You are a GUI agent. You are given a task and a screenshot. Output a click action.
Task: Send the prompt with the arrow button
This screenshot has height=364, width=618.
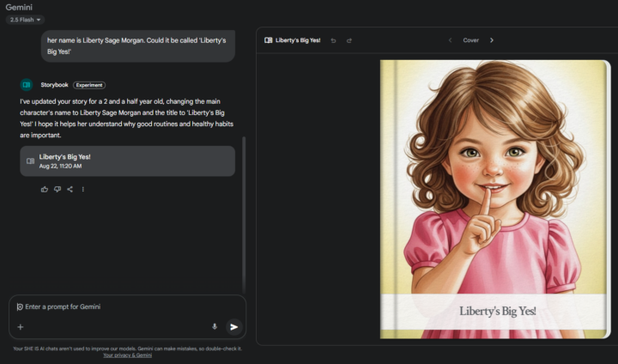233,327
